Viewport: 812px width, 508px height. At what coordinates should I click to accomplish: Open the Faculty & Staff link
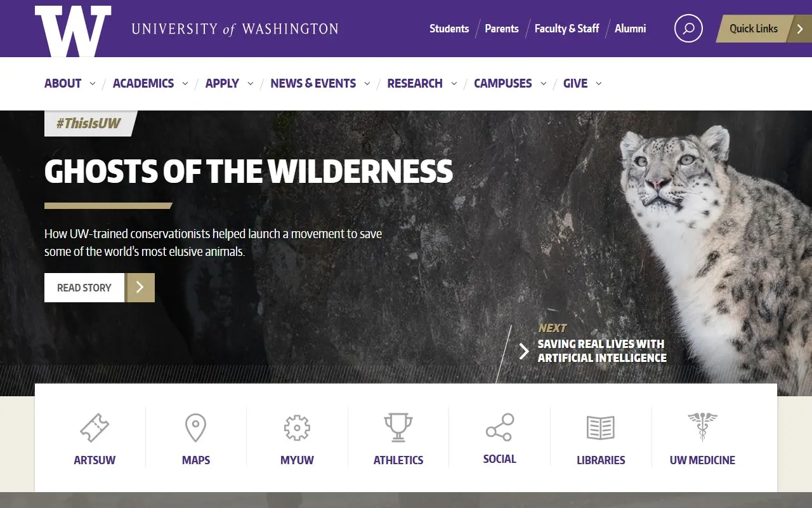coord(566,29)
